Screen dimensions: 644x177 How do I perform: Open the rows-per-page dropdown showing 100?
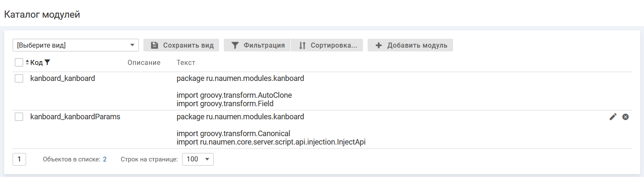[x=198, y=159]
